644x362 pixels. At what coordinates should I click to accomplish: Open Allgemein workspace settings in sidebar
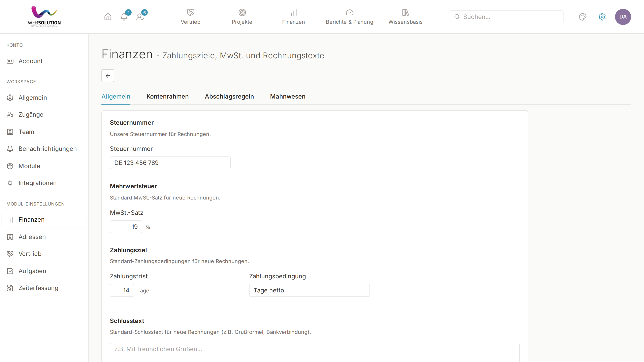(44, 98)
